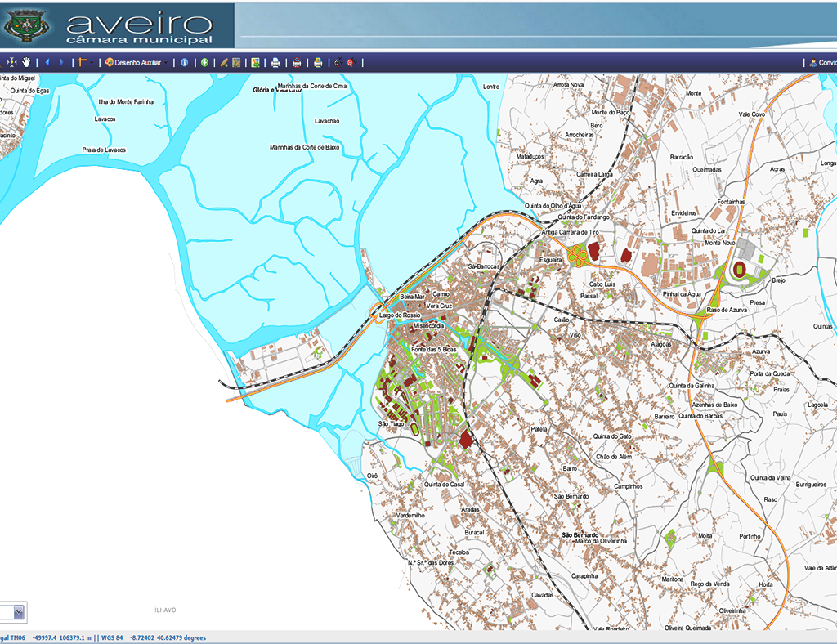Expand the measure tool dropdown arrow
Screen dimensions: 837x644
pyautogui.click(x=92, y=62)
